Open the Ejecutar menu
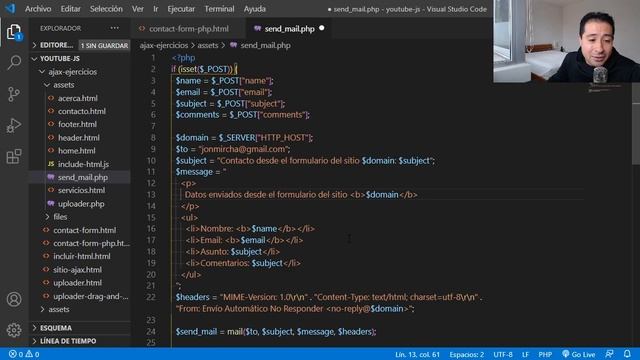Screen dimensions: 640x360 (181, 9)
